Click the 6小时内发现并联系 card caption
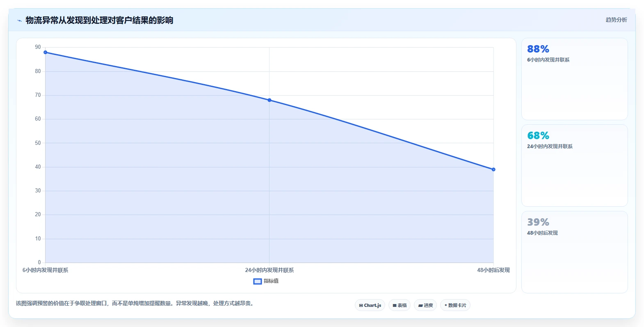The image size is (644, 327). (548, 60)
